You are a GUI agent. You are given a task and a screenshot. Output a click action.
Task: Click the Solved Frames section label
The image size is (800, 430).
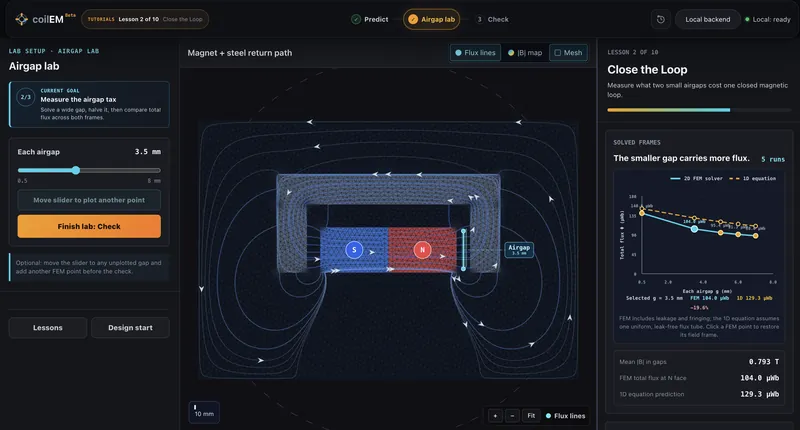[637, 142]
